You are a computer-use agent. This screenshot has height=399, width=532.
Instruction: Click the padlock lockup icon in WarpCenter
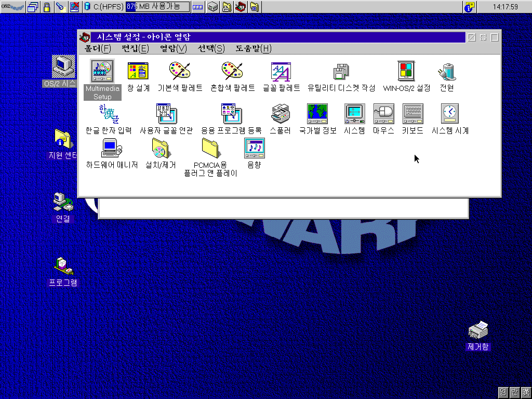point(47,7)
